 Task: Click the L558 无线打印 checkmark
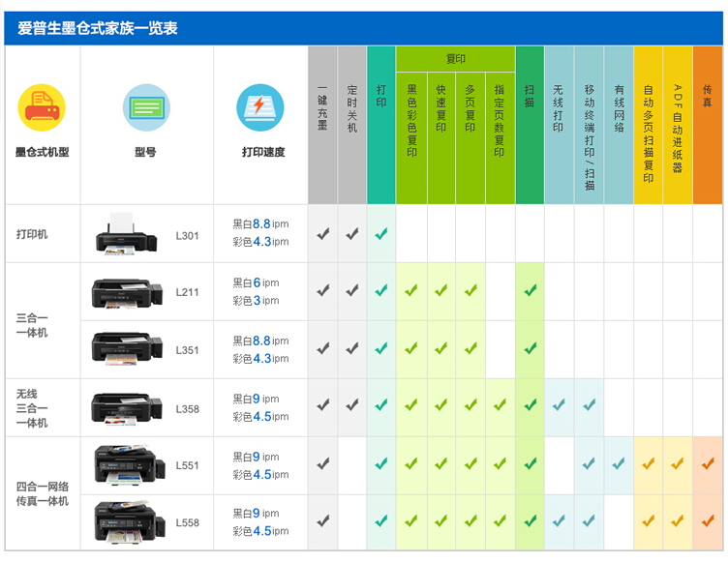(x=559, y=520)
